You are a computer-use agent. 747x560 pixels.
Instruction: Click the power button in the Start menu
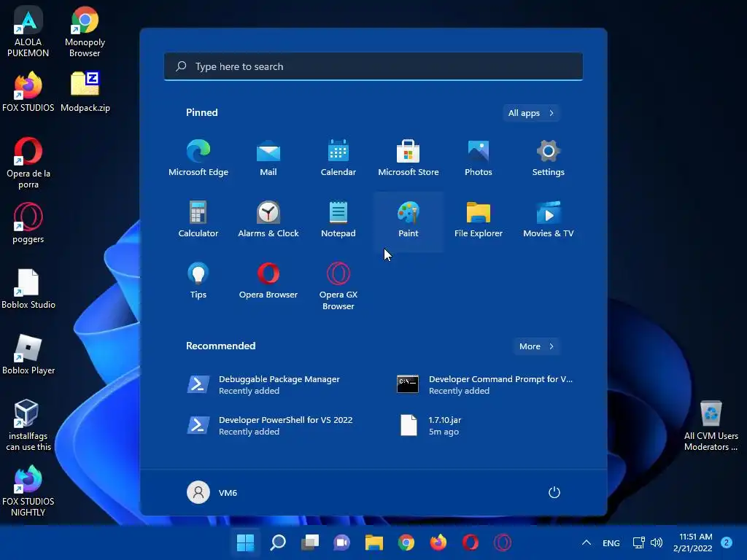[x=554, y=492]
